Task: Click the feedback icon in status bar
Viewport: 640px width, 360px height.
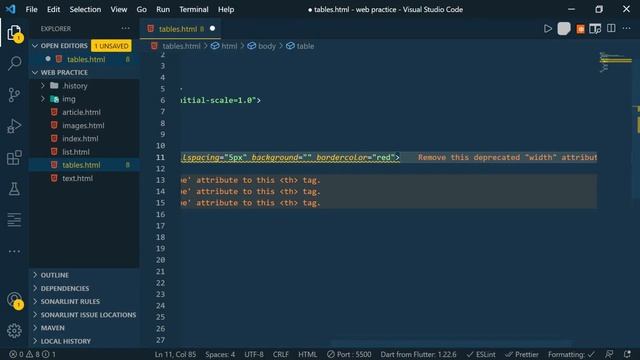Action: pyautogui.click(x=609, y=354)
